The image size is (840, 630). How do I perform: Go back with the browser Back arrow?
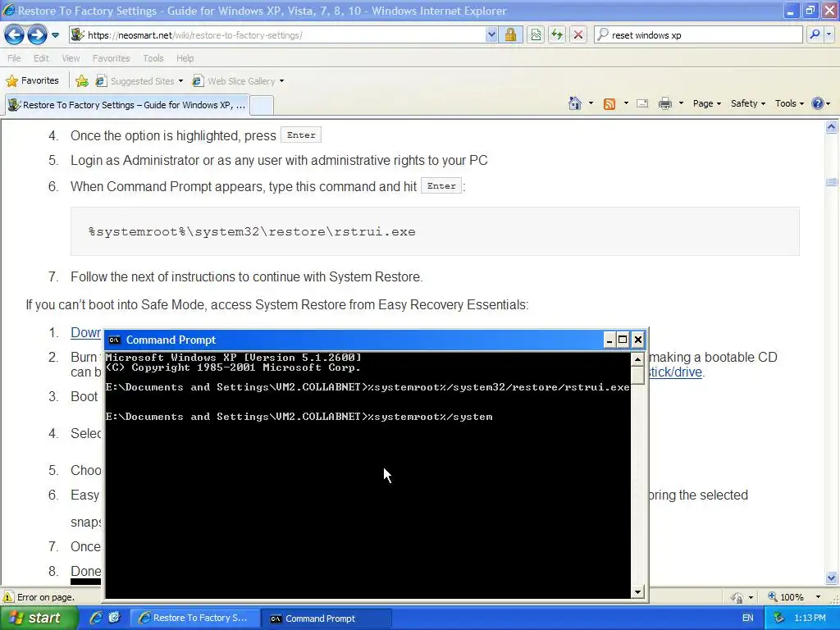click(x=15, y=35)
